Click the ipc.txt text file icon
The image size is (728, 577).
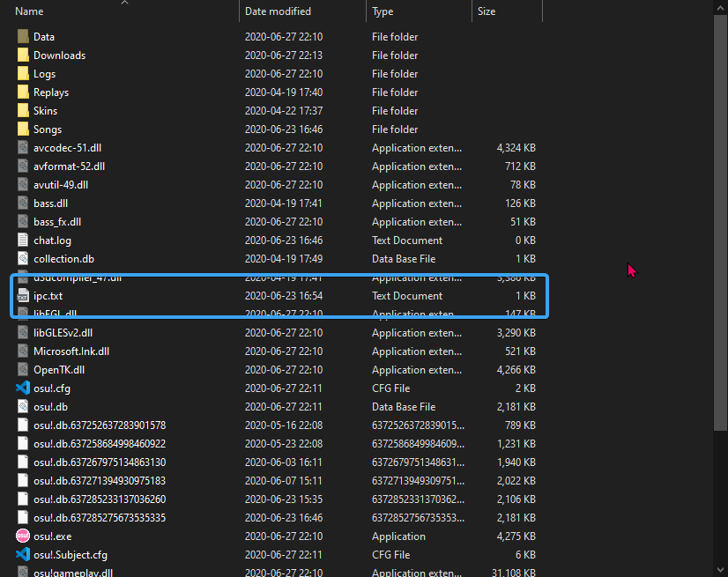[23, 296]
